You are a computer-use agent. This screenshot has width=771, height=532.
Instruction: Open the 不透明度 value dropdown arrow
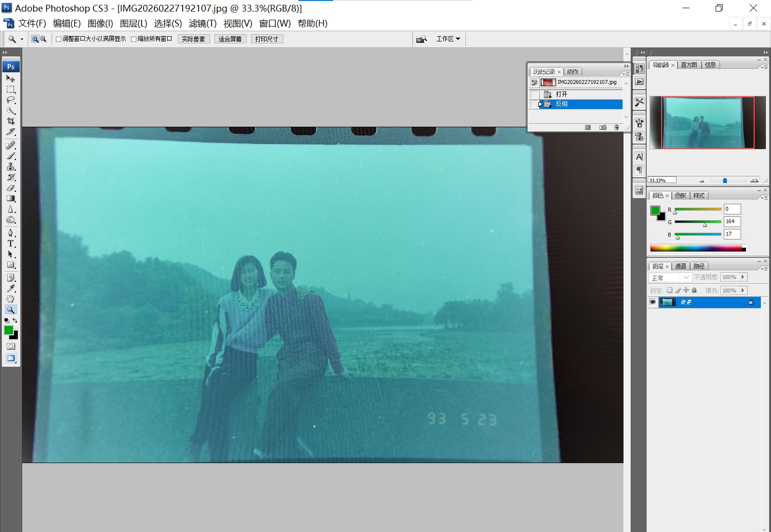743,277
